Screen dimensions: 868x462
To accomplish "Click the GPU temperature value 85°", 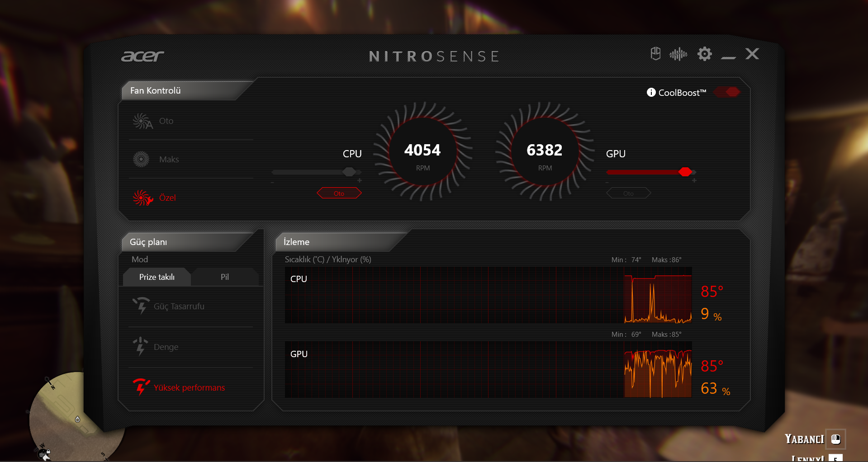I will click(x=712, y=366).
